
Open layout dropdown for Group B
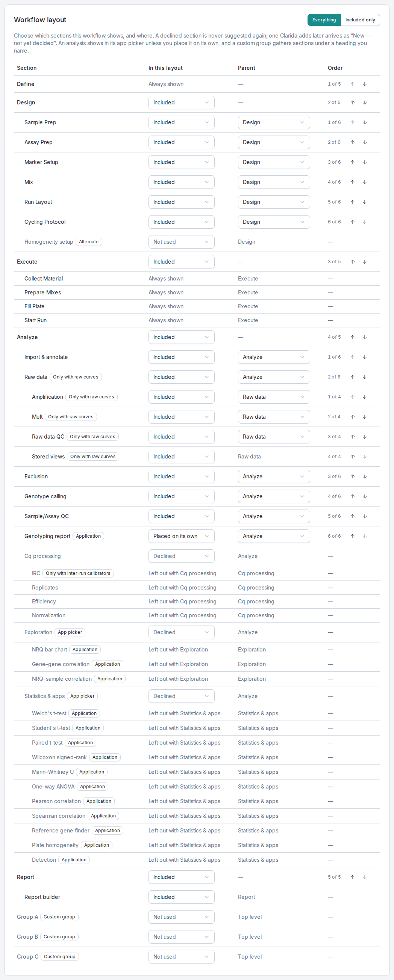point(181,936)
